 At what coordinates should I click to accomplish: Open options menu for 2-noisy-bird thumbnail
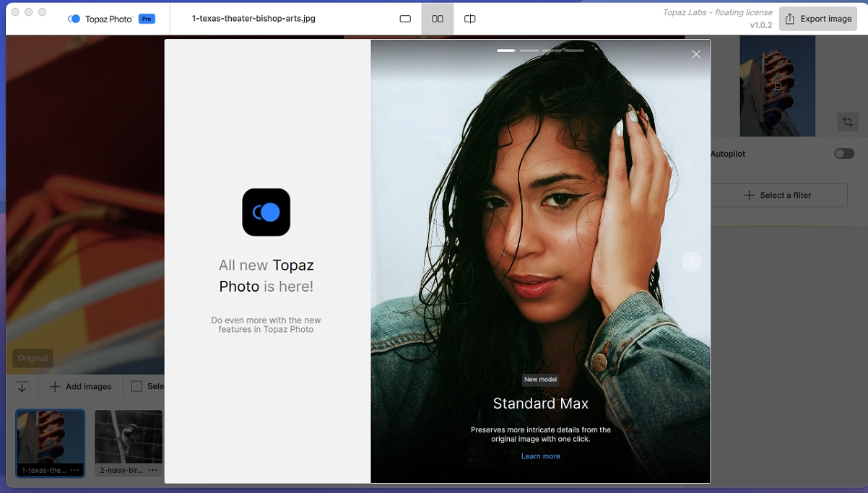(x=152, y=470)
